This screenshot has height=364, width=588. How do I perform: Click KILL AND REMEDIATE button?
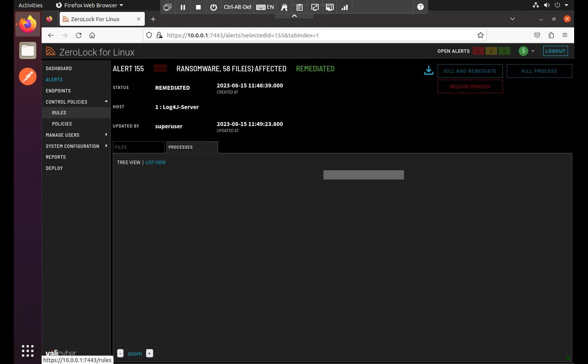[470, 71]
